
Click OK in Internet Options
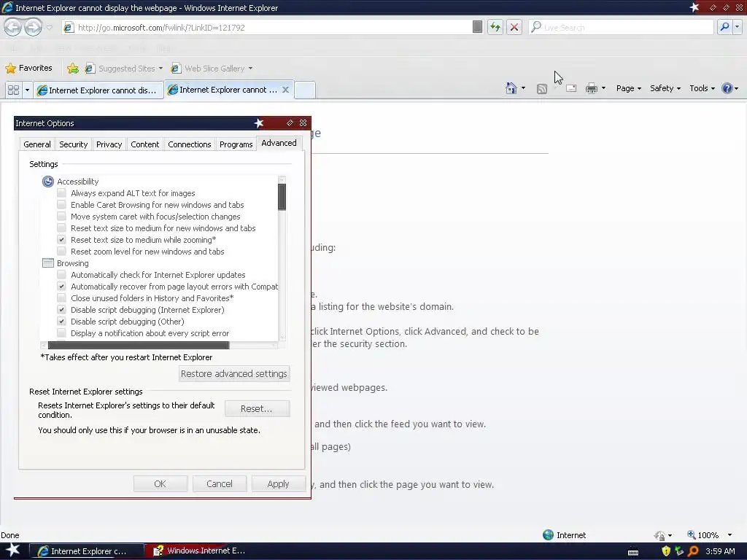[160, 484]
